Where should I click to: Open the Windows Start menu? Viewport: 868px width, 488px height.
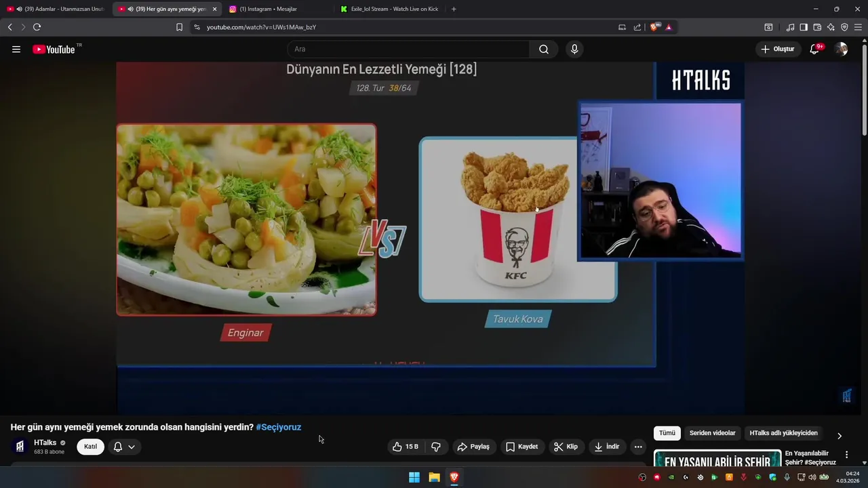point(414,477)
